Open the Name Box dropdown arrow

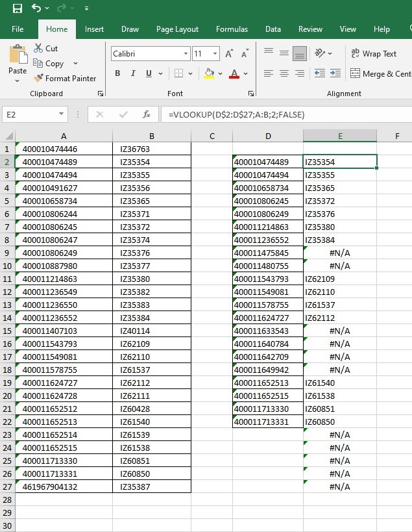tap(62, 114)
